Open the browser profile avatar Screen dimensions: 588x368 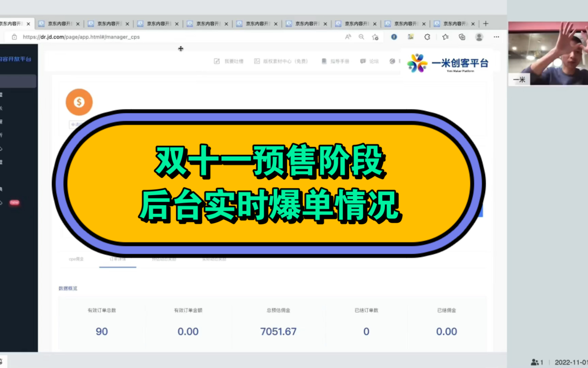(479, 37)
